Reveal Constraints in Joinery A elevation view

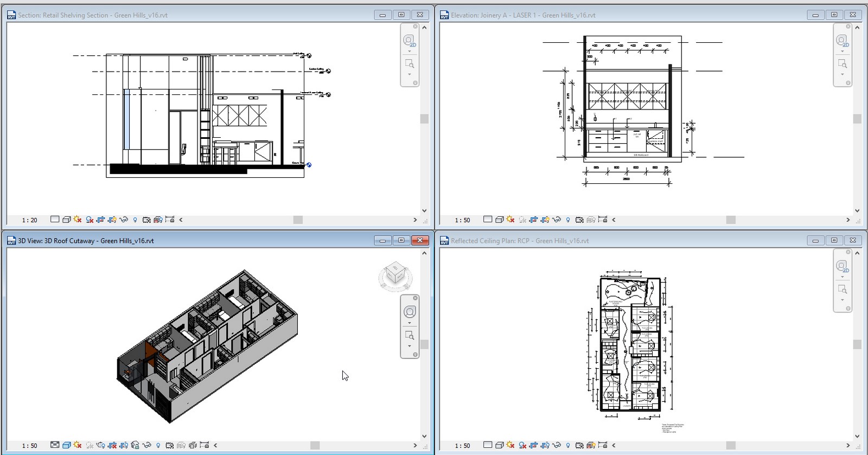point(603,220)
